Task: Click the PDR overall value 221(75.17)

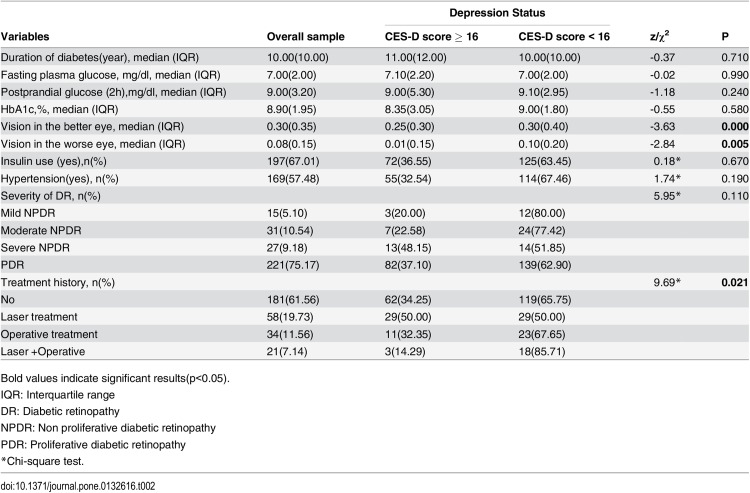Action: click(x=293, y=265)
